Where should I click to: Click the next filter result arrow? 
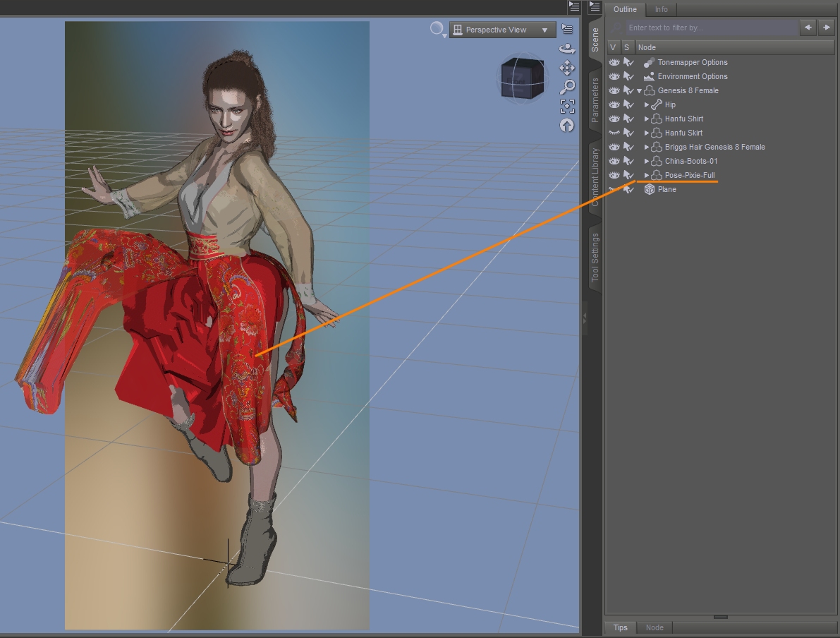pos(827,28)
